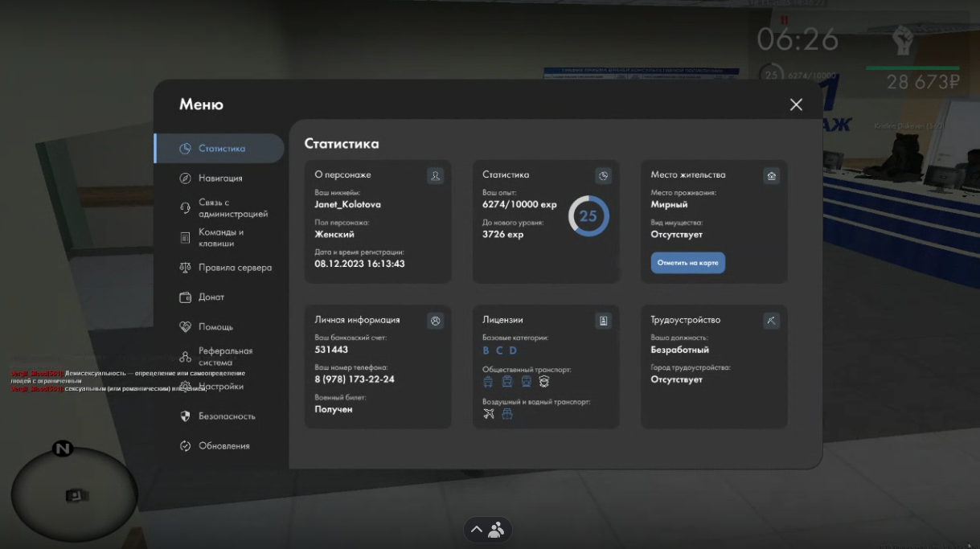
Task: Click the Мирный residence value
Action: pyautogui.click(x=669, y=204)
